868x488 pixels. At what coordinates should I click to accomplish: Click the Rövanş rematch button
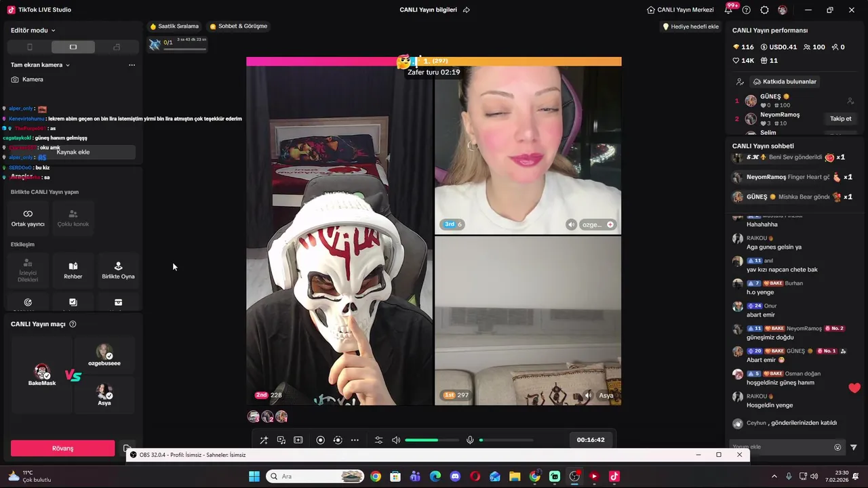62,448
